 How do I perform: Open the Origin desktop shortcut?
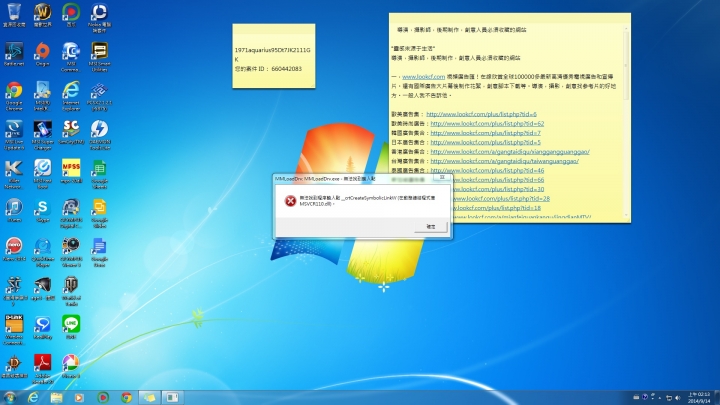pos(42,55)
